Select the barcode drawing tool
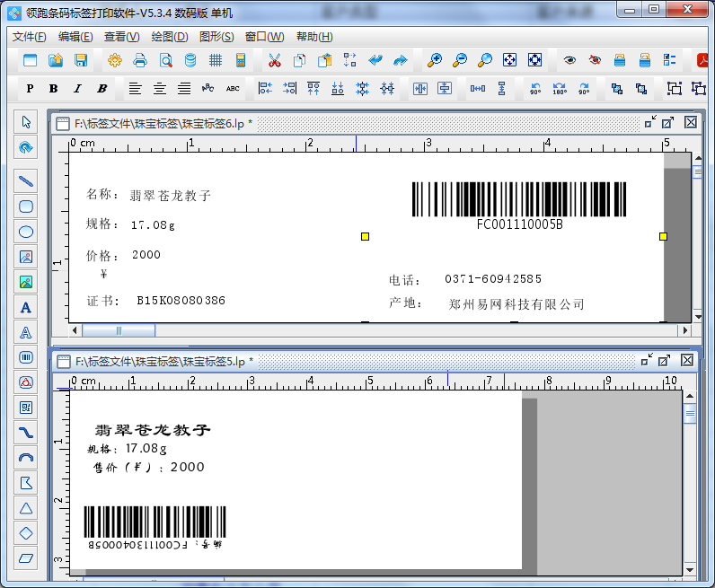Screen dimensions: 715x588 point(26,357)
